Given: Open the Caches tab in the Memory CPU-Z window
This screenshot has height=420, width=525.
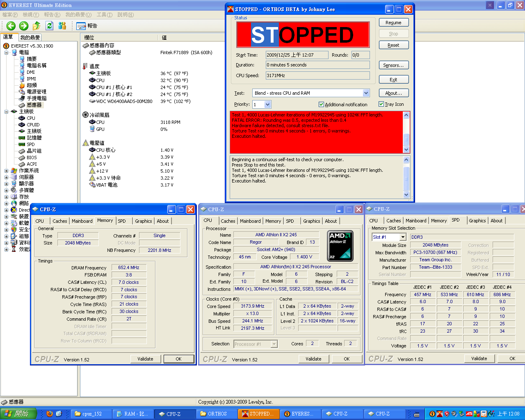Looking at the screenshot, I should (x=60, y=221).
